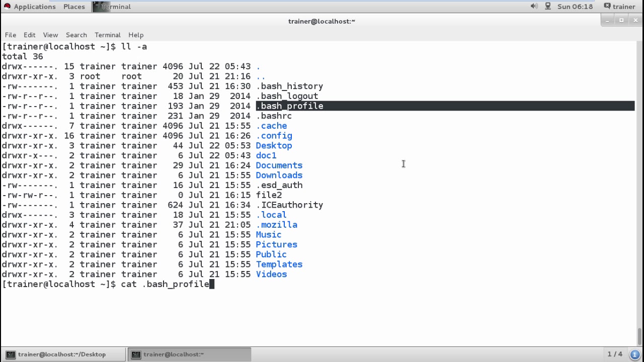Click the .config directory name

tap(274, 136)
